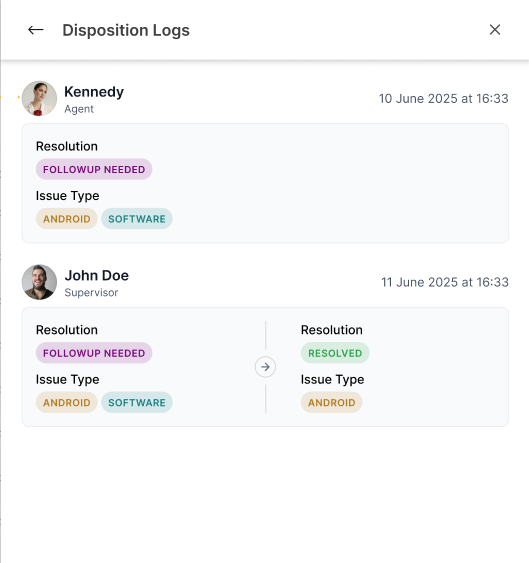
Task: Click ANDROID tag beside SOFTWARE in John Doe's log
Action: (x=66, y=403)
